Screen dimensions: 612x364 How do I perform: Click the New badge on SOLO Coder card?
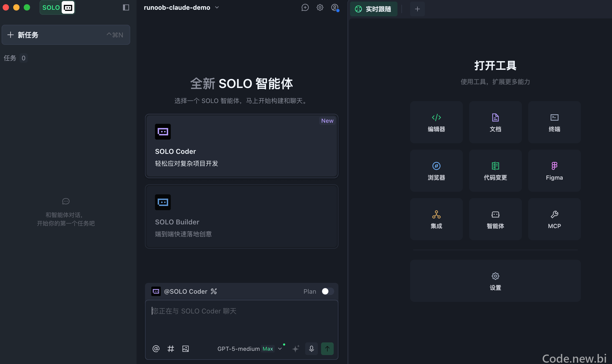[x=327, y=121]
